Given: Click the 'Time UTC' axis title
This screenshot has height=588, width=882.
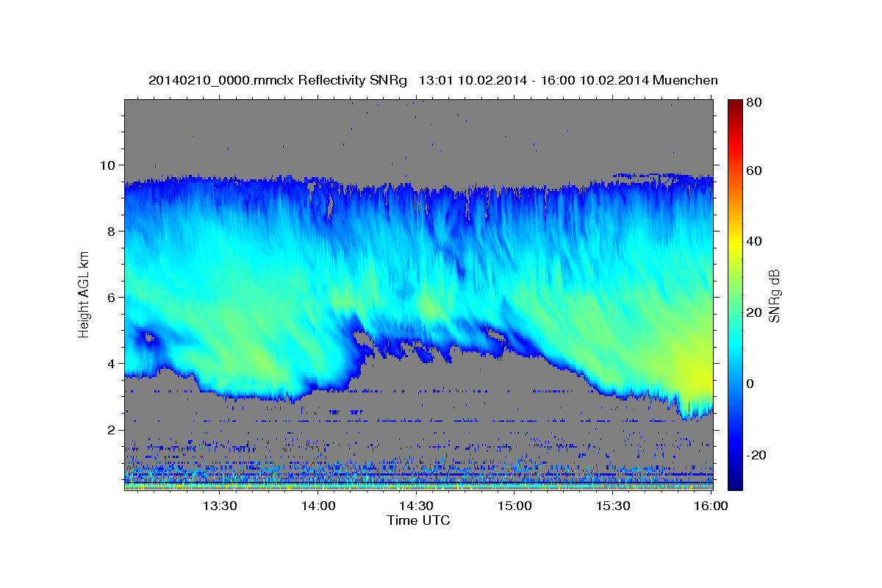Looking at the screenshot, I should point(418,520).
